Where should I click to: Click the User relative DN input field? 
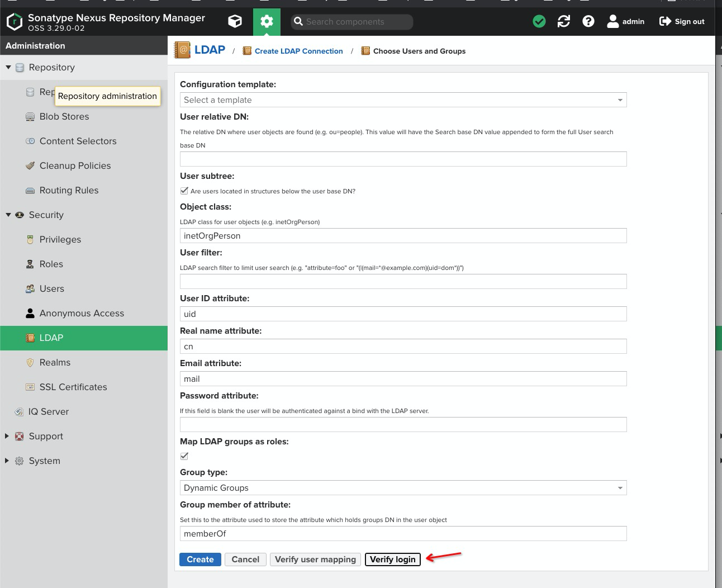point(403,159)
